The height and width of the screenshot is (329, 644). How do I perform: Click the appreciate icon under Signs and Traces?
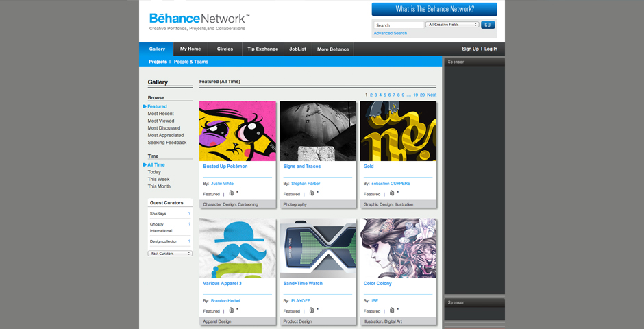(312, 193)
